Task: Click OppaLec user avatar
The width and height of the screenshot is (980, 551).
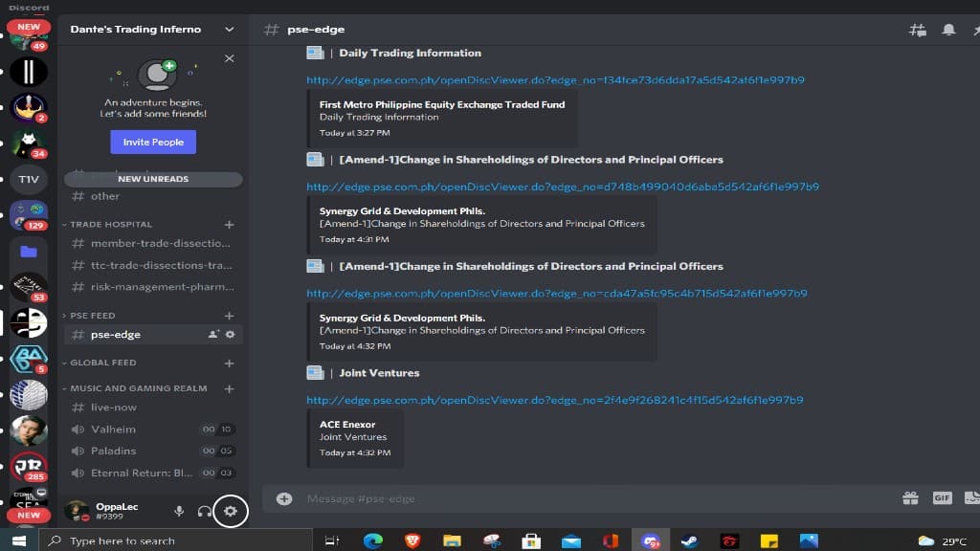Action: (77, 511)
